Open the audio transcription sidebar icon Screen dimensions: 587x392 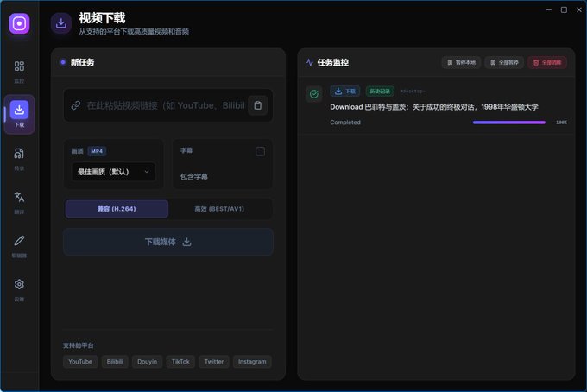[x=19, y=158]
